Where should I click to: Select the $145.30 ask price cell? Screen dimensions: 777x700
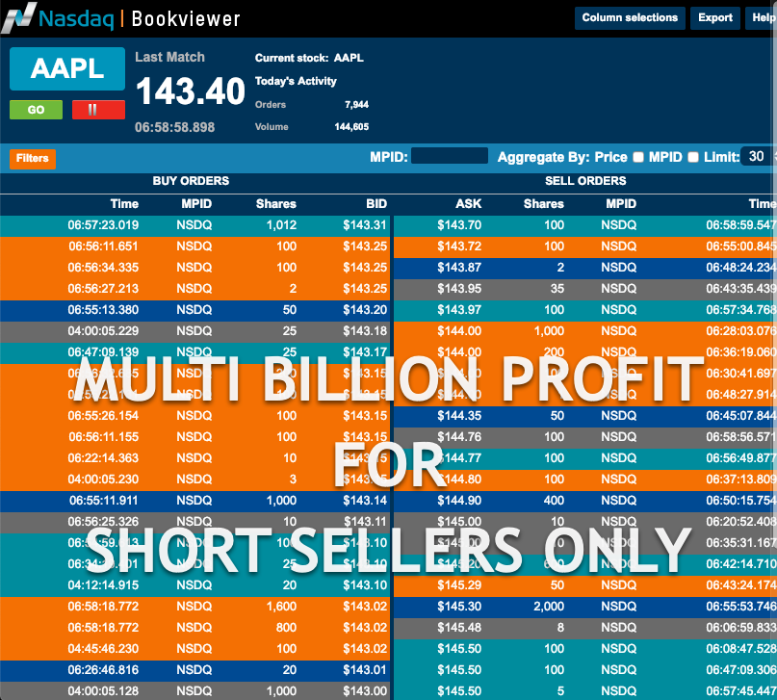459,607
